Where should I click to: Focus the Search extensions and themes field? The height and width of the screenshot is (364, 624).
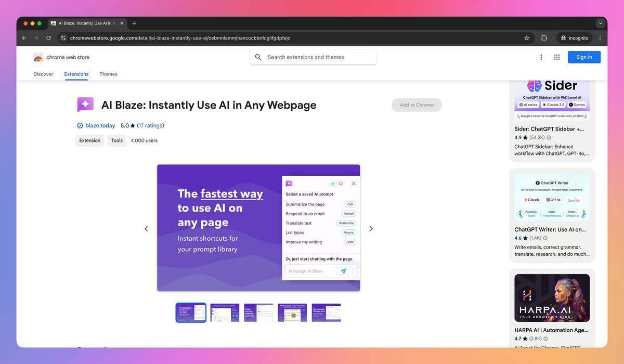click(x=314, y=57)
